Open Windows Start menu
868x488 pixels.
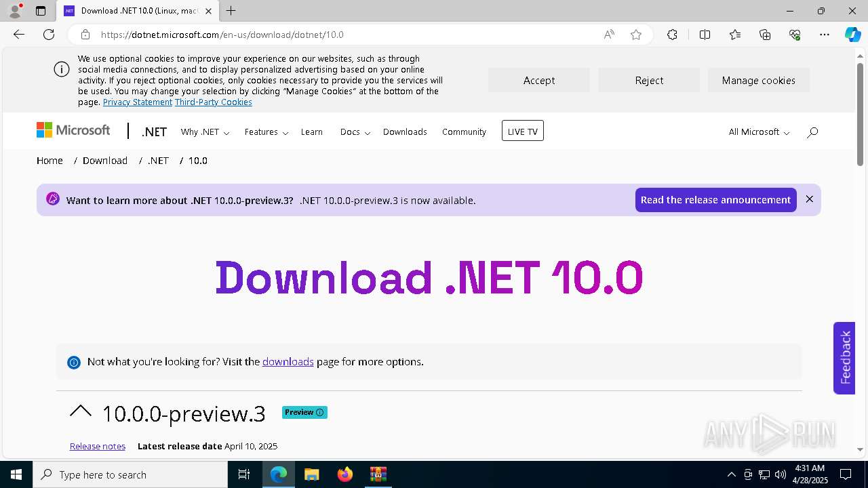16,474
